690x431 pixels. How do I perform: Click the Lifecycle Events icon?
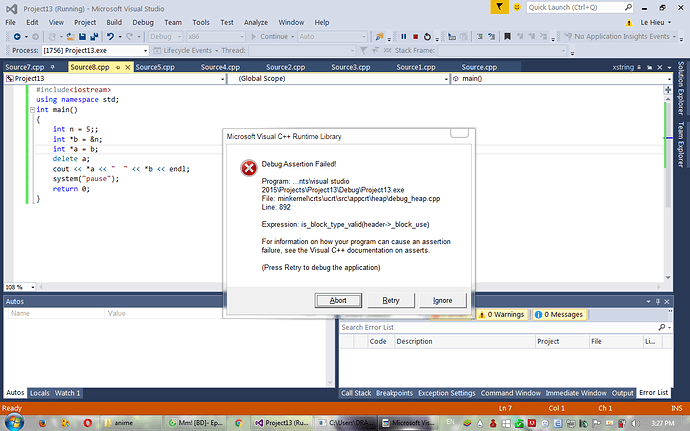[x=157, y=51]
